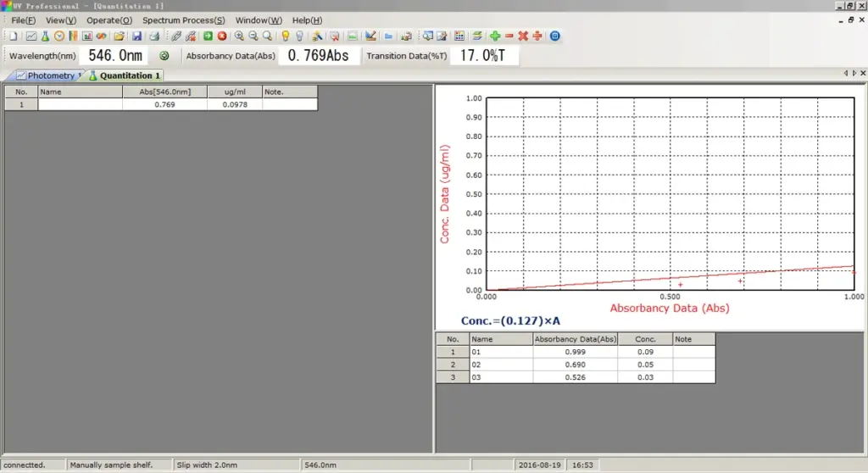Switch to the Photometry 1 tab
This screenshot has height=473, width=868.
coord(48,75)
